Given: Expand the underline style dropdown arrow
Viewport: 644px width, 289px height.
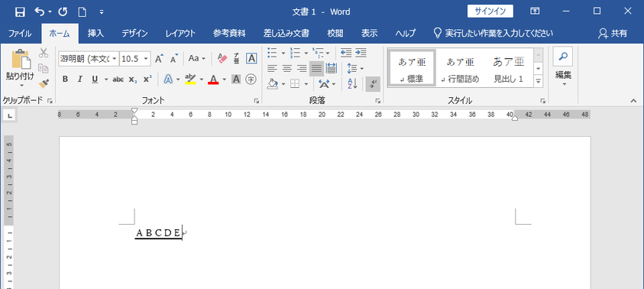Looking at the screenshot, I should (x=106, y=80).
